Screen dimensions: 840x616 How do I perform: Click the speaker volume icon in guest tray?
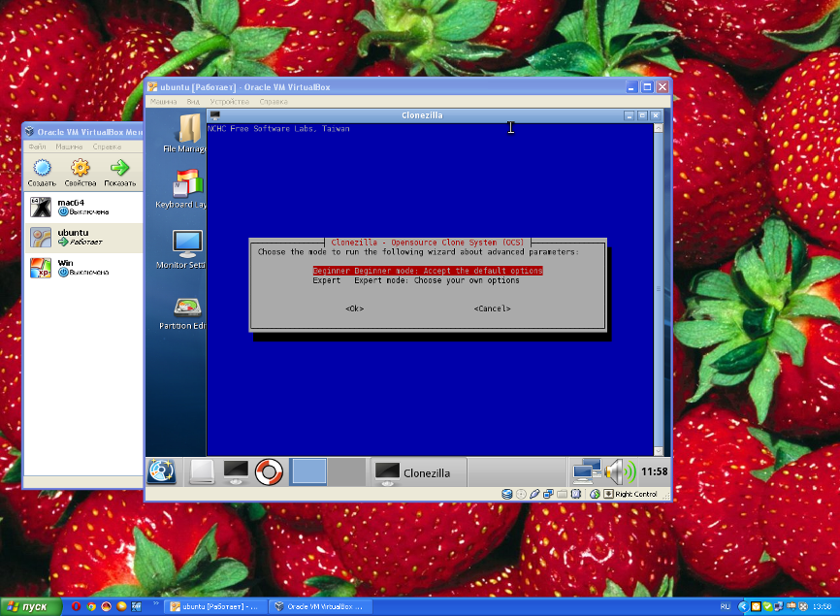(621, 471)
